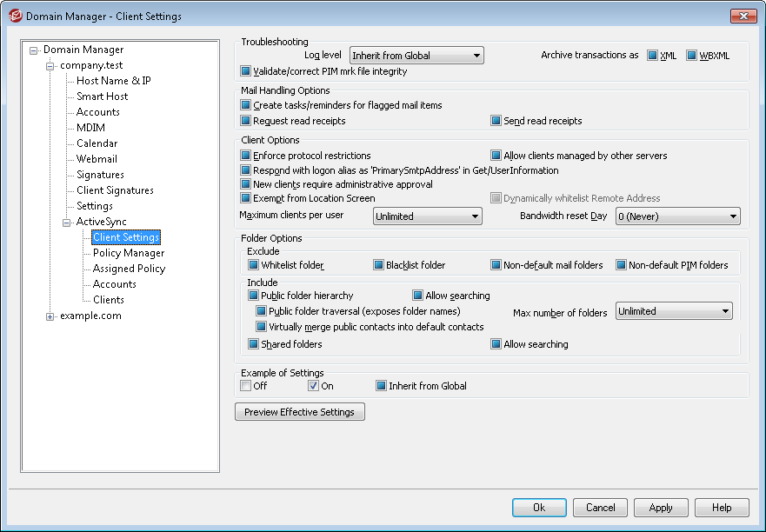Click the Apply button
The width and height of the screenshot is (766, 532).
click(660, 508)
